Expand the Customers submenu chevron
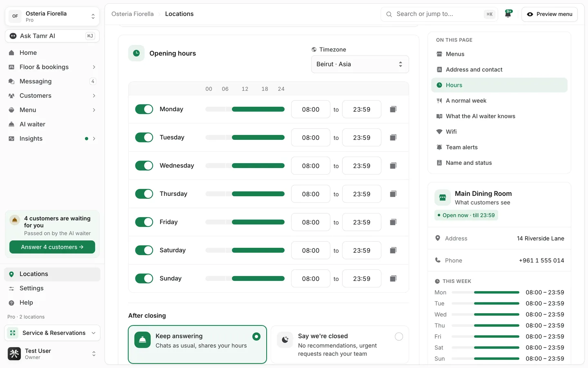Screen dimensions: 588x368 click(94, 96)
